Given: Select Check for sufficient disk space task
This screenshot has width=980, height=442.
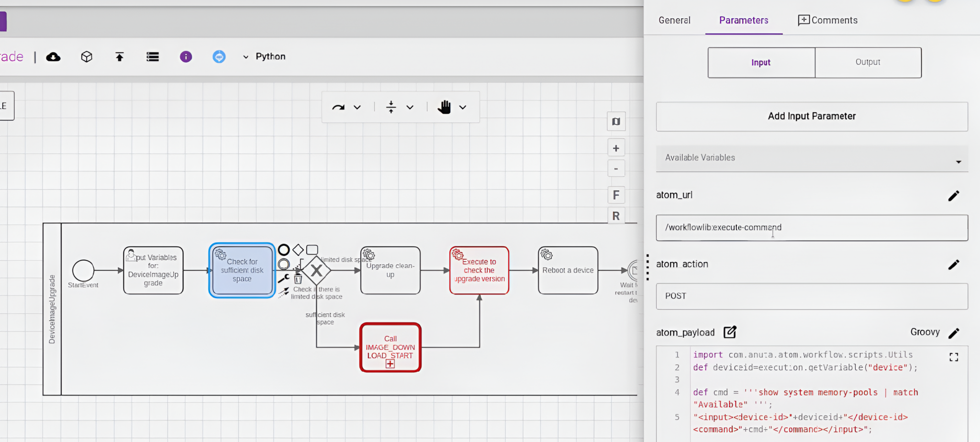Looking at the screenshot, I should (x=242, y=270).
